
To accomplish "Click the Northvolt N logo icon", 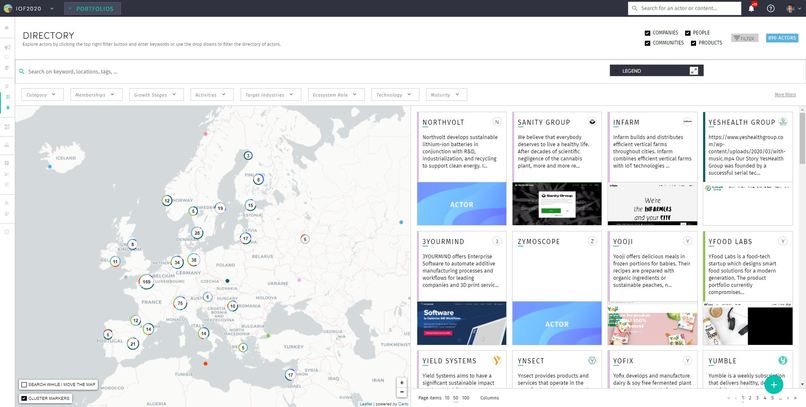I will (497, 122).
